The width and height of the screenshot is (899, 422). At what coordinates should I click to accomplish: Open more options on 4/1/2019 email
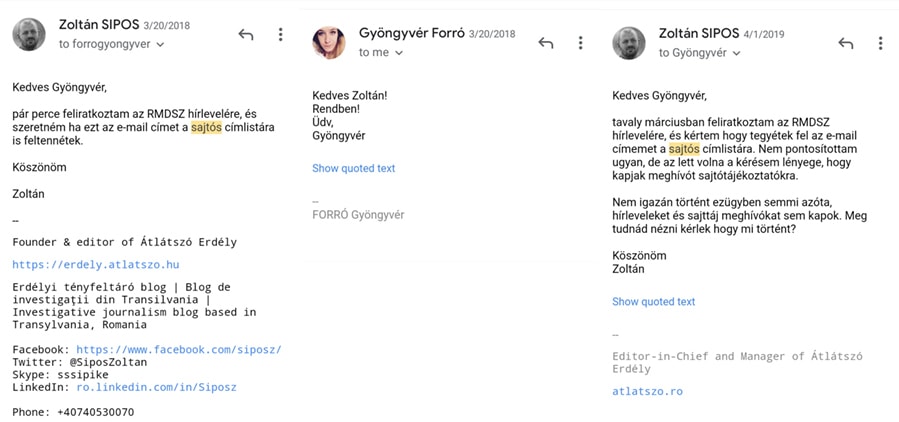click(x=880, y=43)
